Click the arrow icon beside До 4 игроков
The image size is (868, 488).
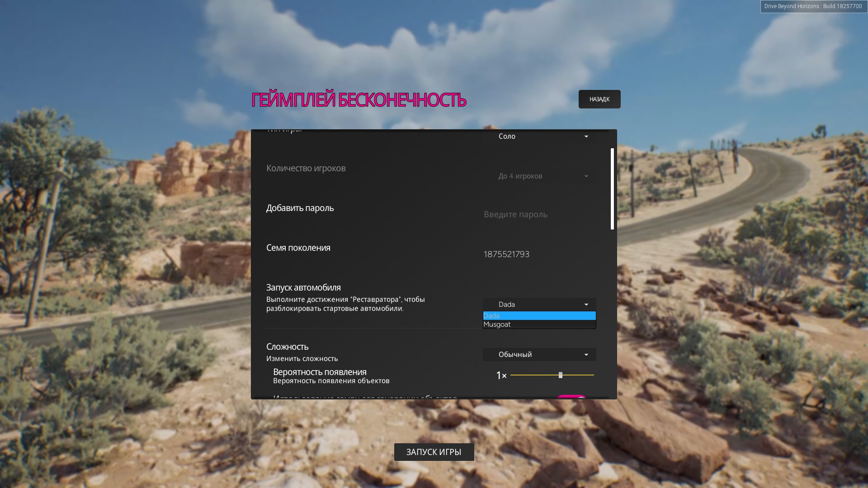(586, 176)
